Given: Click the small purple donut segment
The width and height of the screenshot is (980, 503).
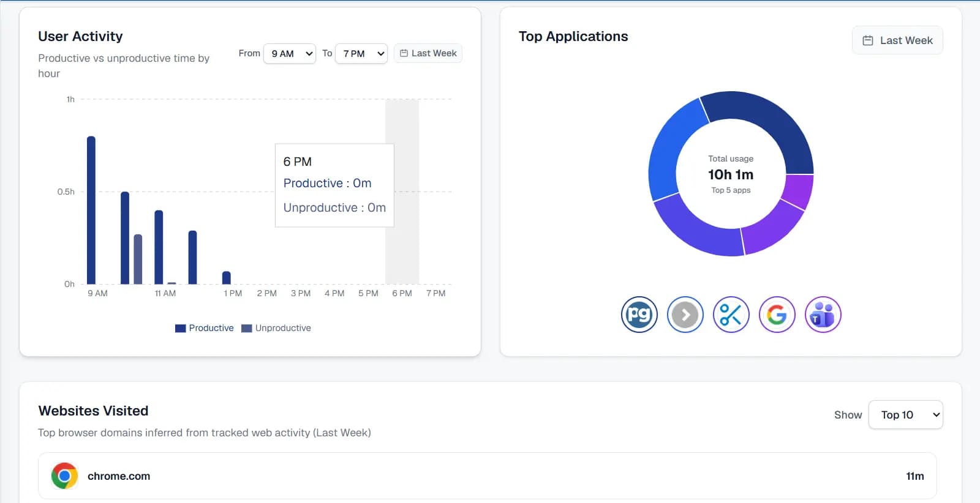Looking at the screenshot, I should pyautogui.click(x=799, y=190).
